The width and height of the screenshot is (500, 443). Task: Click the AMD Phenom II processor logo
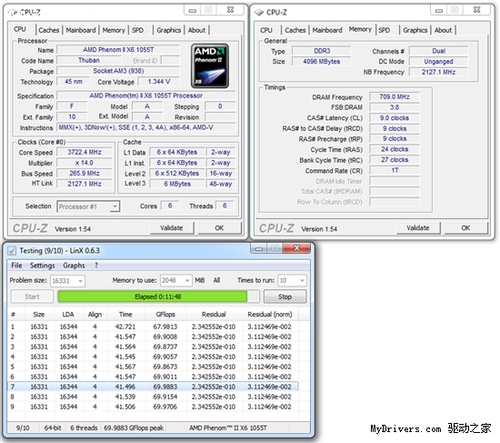[x=210, y=66]
